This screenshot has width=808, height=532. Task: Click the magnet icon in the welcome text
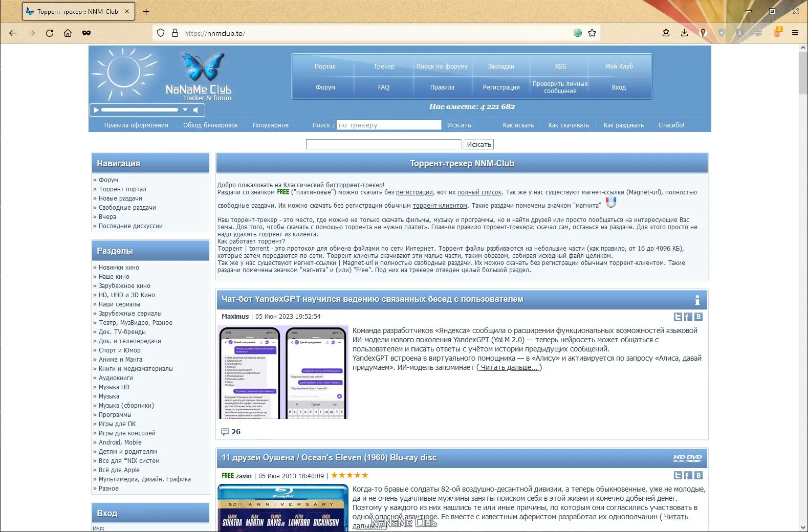click(x=611, y=203)
